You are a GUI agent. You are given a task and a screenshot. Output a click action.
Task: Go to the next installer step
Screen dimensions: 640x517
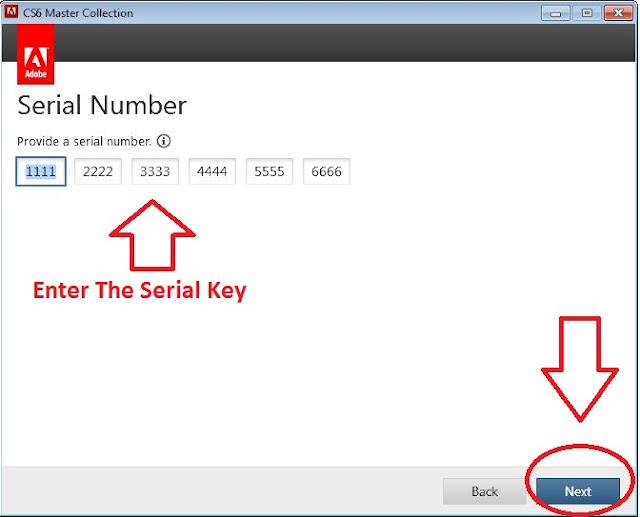coord(578,491)
